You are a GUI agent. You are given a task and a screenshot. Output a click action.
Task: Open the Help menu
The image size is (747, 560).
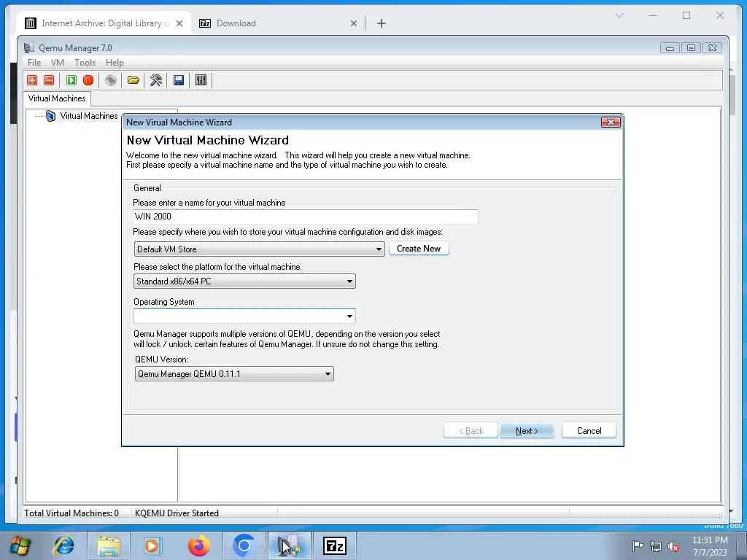pyautogui.click(x=115, y=63)
